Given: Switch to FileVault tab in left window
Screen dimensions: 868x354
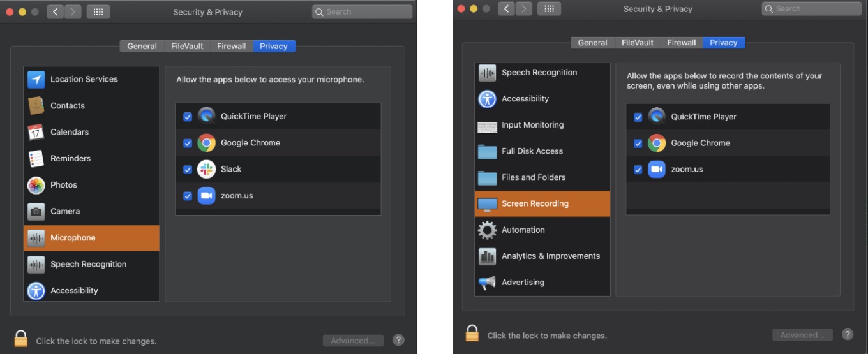Looking at the screenshot, I should coord(188,46).
